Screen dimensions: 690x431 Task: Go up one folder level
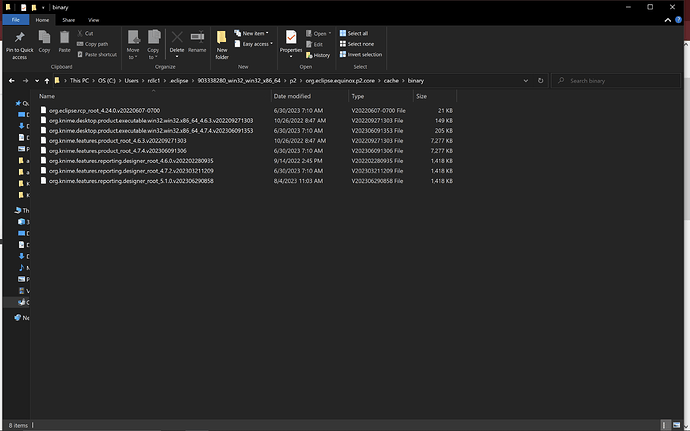47,81
